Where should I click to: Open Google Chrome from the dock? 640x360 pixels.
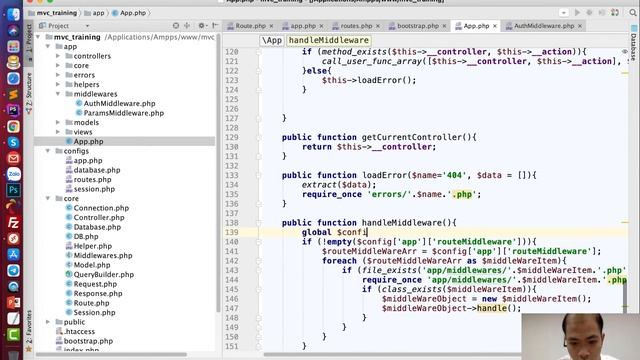[13, 127]
